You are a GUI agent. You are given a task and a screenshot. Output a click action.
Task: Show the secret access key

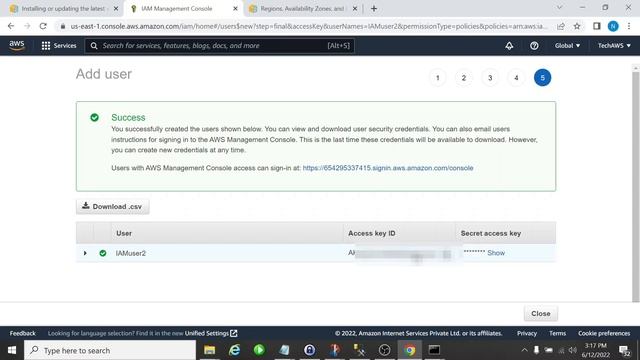(496, 253)
